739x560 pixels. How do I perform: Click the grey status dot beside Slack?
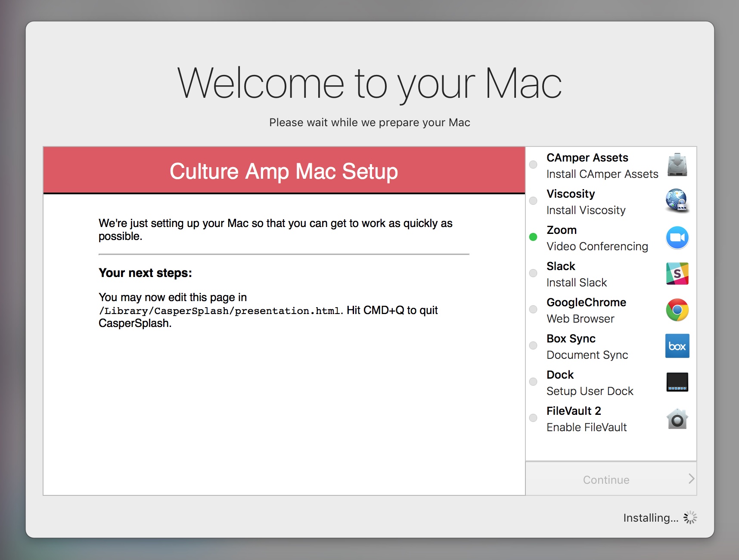click(533, 273)
